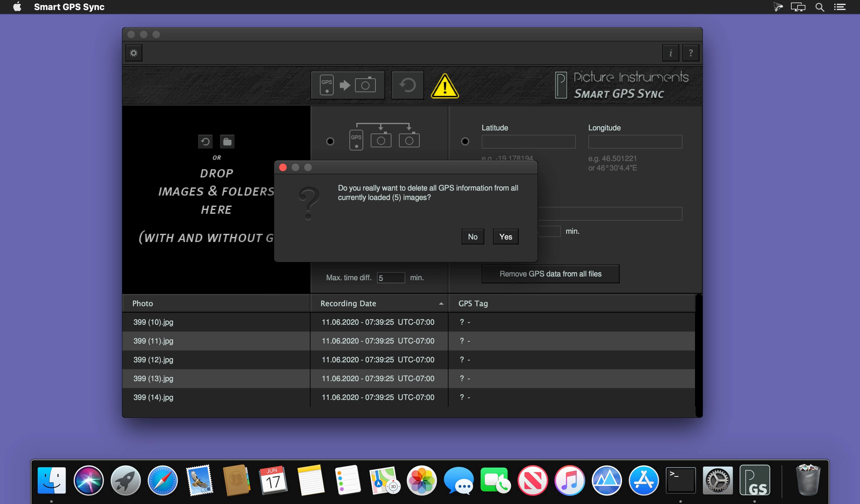Open the blue mountain-peaks app in the Dock
The height and width of the screenshot is (504, 860).
(607, 480)
